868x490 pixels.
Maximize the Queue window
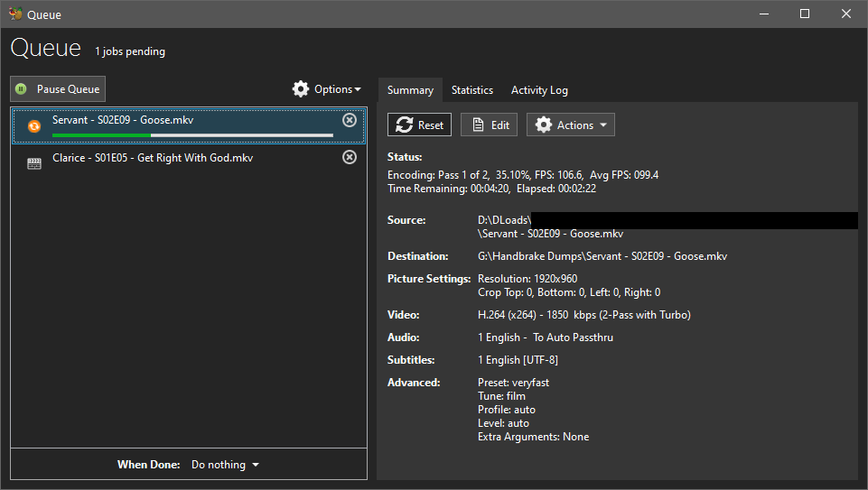(805, 14)
